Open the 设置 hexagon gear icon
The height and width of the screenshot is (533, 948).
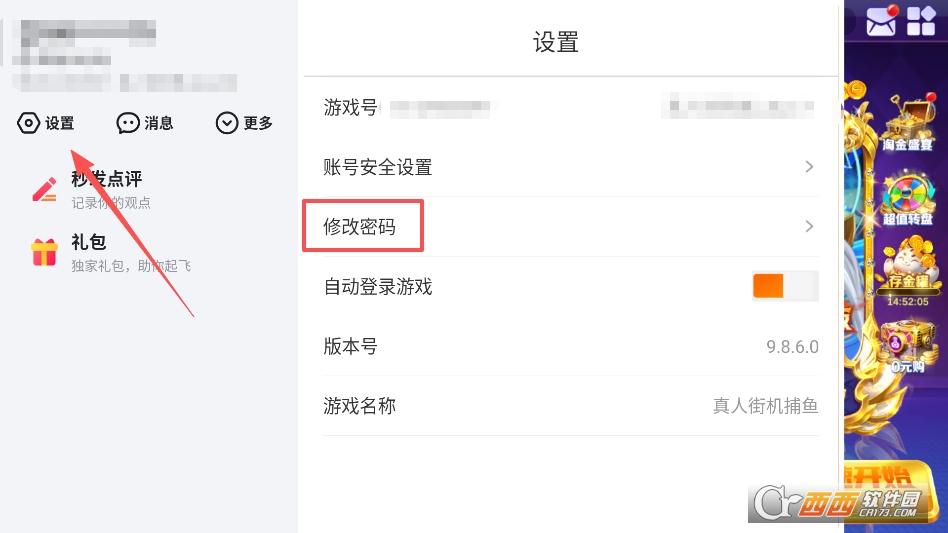[29, 123]
